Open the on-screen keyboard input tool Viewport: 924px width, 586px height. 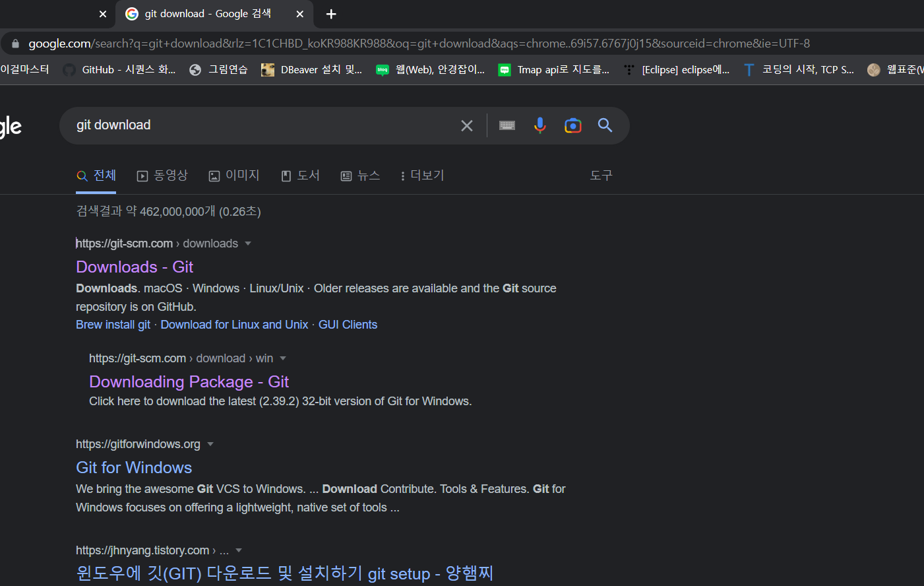[x=507, y=125]
